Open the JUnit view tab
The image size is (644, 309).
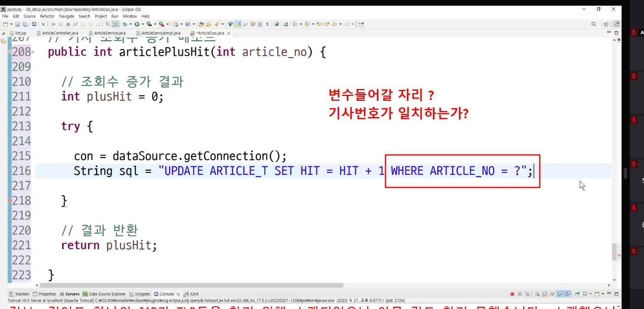point(191,294)
